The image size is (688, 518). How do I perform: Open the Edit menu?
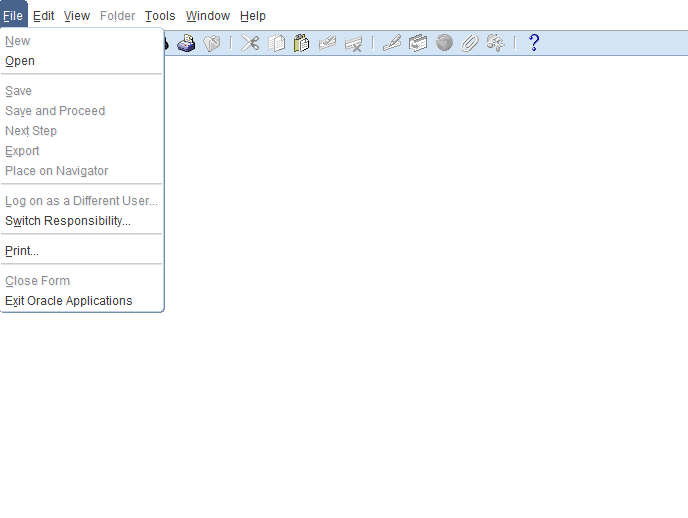tap(43, 16)
